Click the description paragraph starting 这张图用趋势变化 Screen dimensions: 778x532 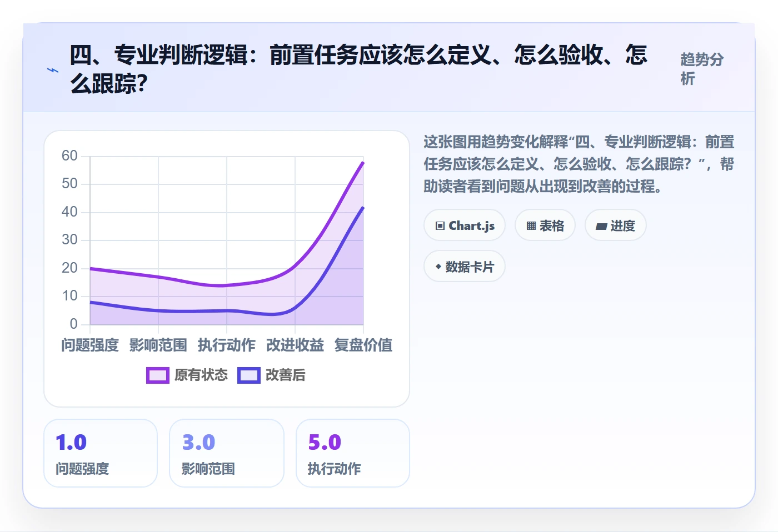[x=579, y=164]
